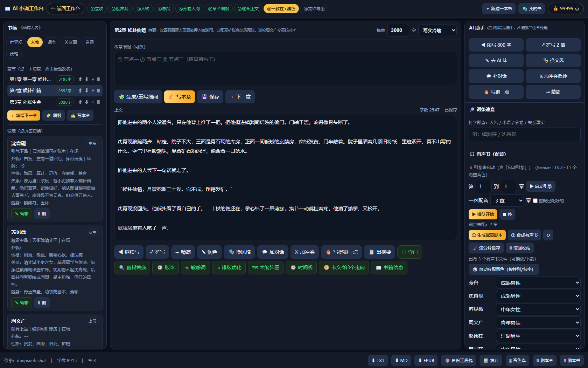Click 生成配音脚本 button
Image resolution: width=588 pixels, height=368 pixels.
[x=487, y=235]
